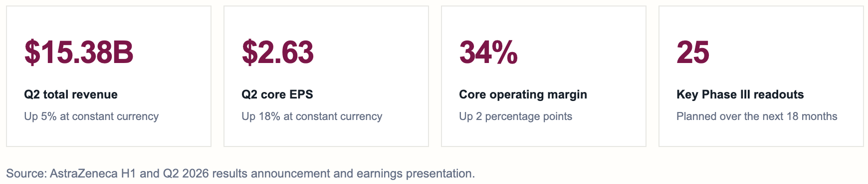Click the word 'Source:' in footnote

coord(26,173)
